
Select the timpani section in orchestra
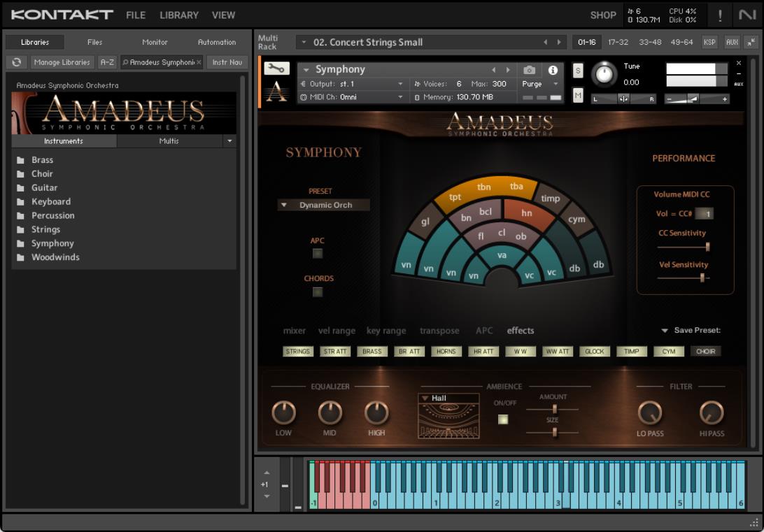[551, 199]
